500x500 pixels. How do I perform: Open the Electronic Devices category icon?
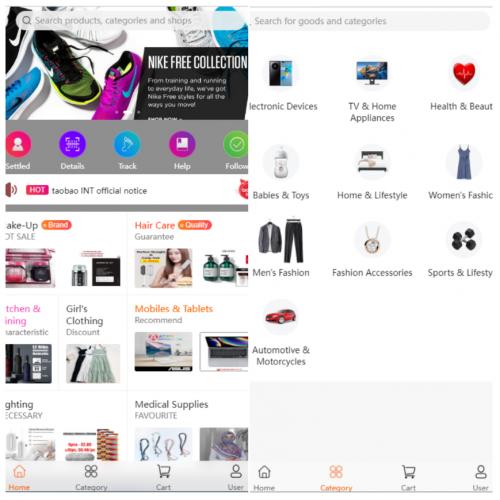[281, 73]
